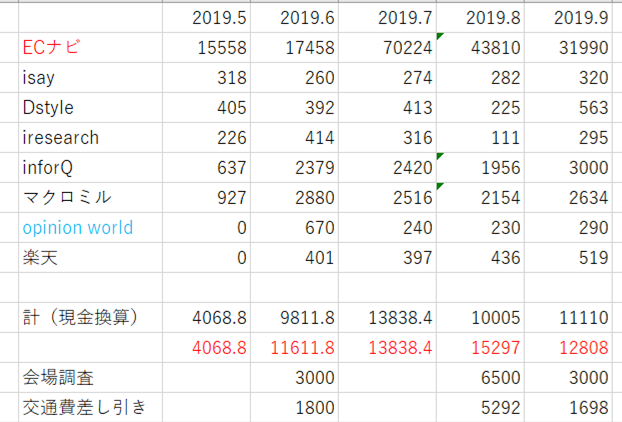Click the total cell 10005
Screen dimensions: 622x422
tap(480, 318)
